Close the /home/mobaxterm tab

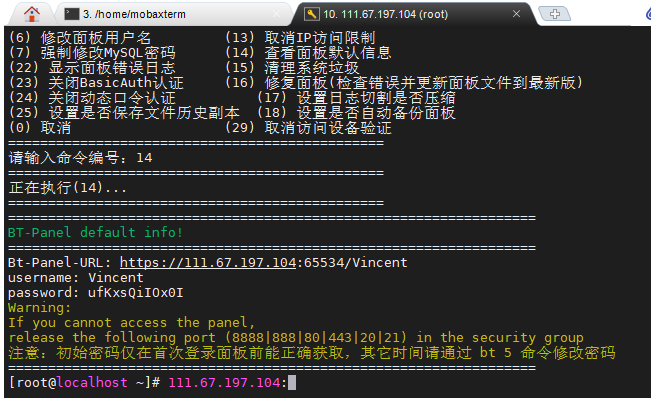[x=277, y=14]
